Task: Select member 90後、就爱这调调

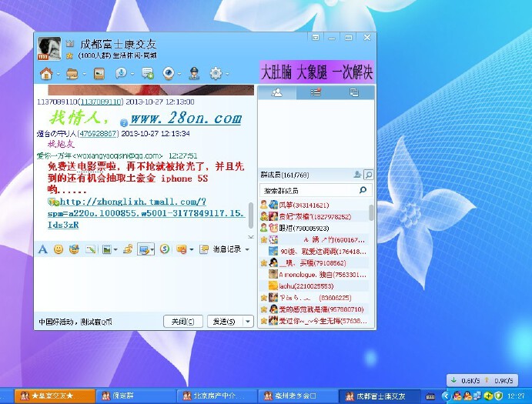Action: click(x=314, y=252)
